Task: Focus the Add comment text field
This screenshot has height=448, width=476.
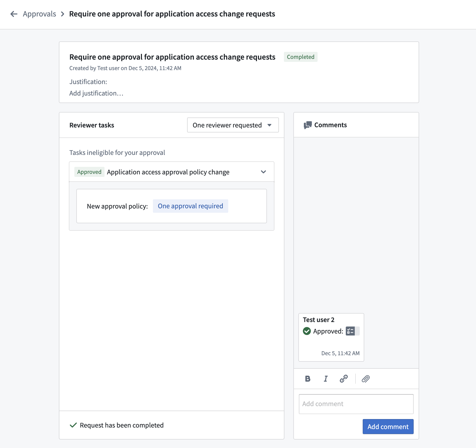Action: click(356, 404)
